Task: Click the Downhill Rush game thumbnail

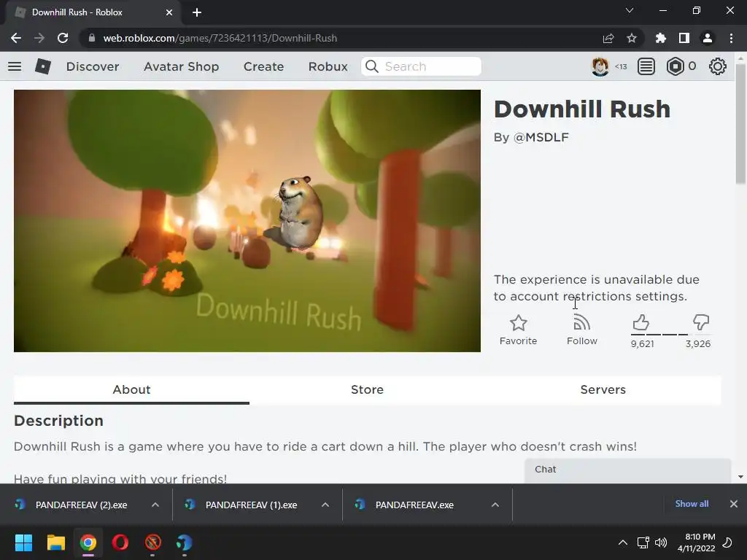Action: 247,221
